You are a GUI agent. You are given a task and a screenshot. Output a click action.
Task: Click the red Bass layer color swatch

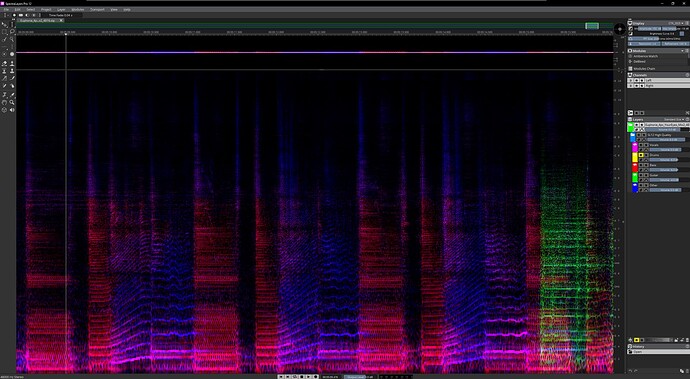tap(635, 167)
